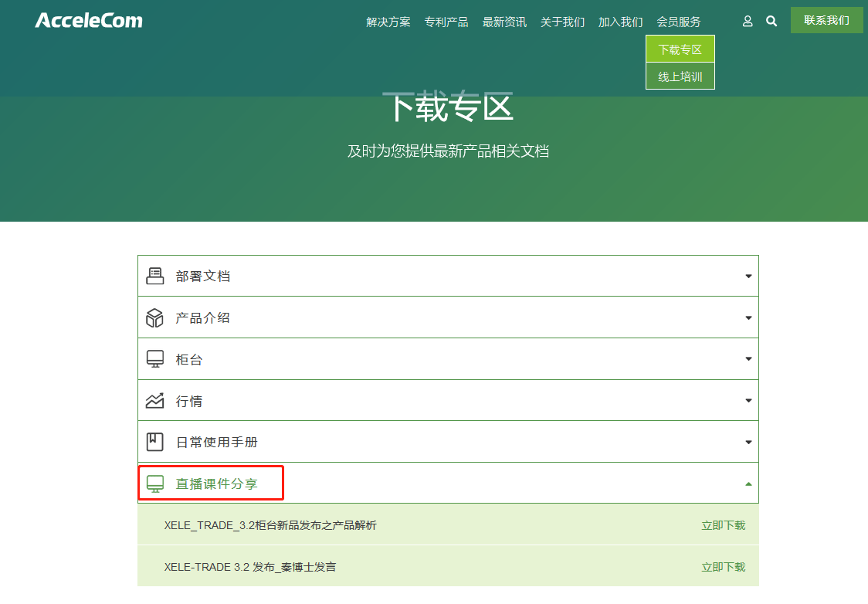Screen dimensions: 868x604
Task: Open the 加入我们 nav menu
Action: (x=621, y=22)
